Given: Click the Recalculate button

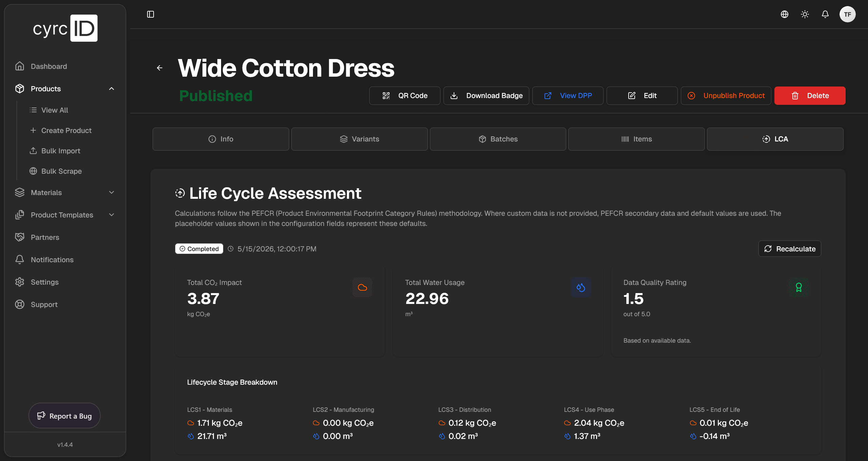Looking at the screenshot, I should [x=790, y=249].
